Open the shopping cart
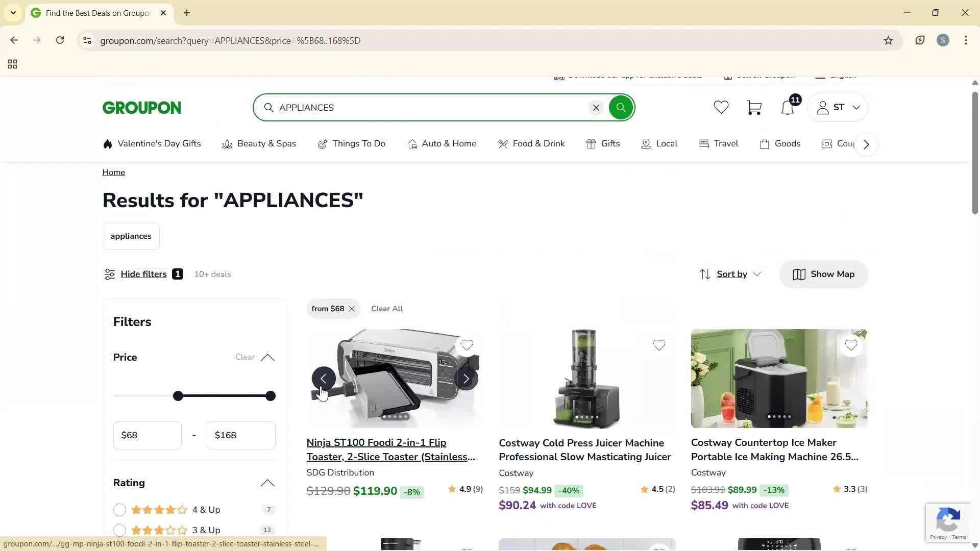 754,107
